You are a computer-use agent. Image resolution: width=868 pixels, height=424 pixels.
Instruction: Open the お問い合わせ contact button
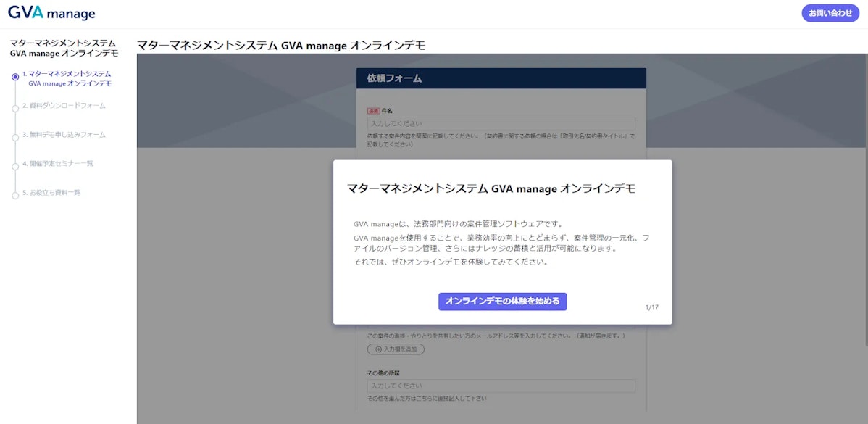(830, 13)
